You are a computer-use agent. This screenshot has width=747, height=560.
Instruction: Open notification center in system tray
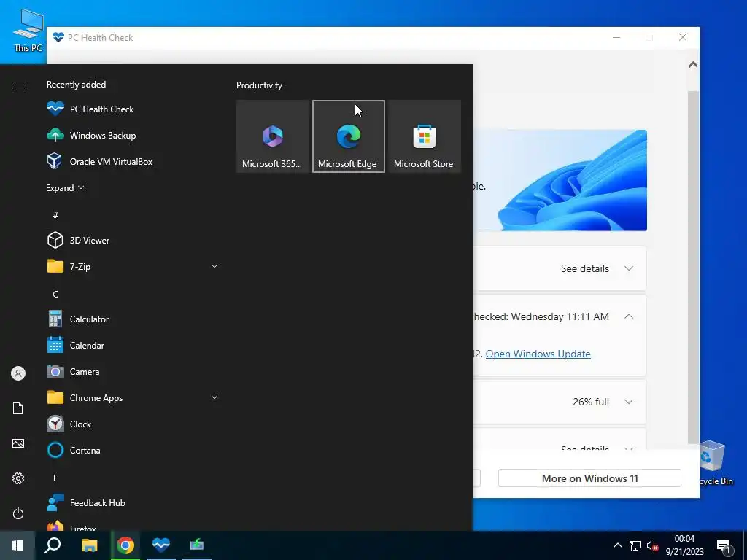pyautogui.click(x=724, y=545)
